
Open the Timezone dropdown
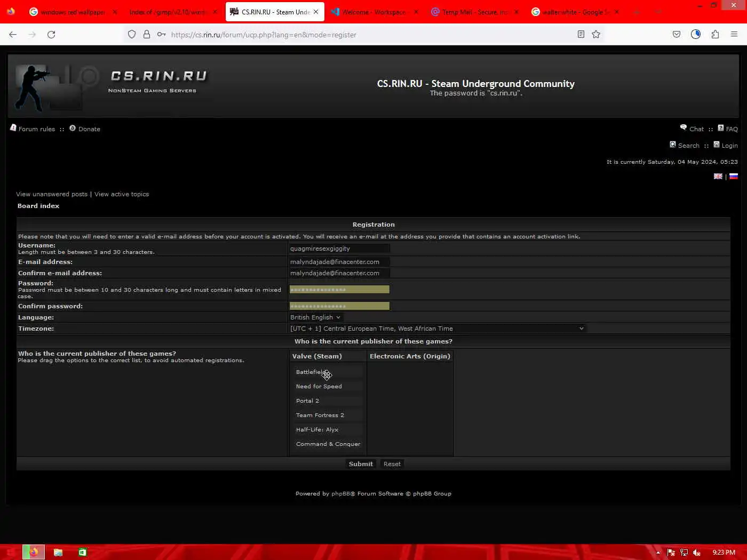click(x=438, y=329)
